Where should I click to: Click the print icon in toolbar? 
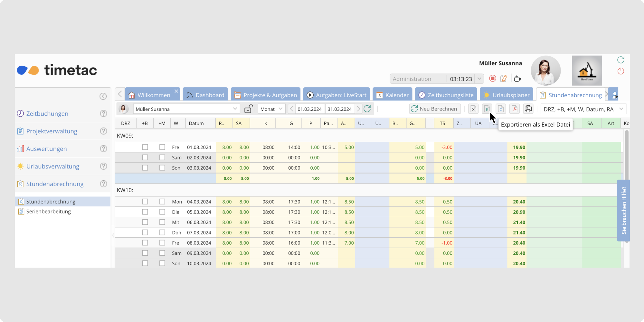tap(528, 109)
